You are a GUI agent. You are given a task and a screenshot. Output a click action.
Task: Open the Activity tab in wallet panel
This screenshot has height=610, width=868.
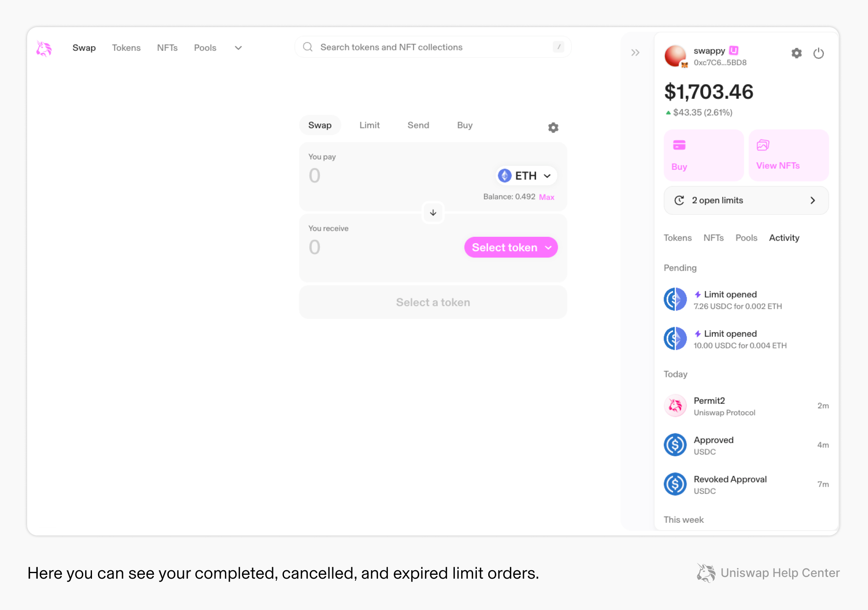[784, 238]
